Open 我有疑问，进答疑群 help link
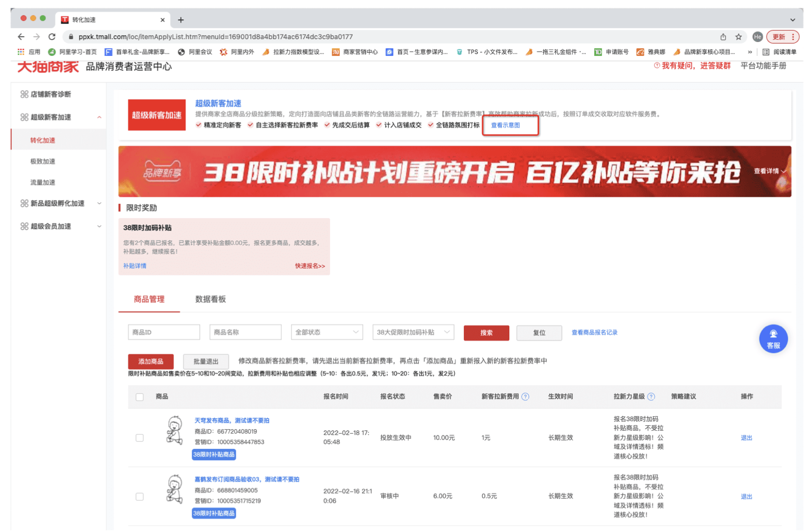 (692, 66)
